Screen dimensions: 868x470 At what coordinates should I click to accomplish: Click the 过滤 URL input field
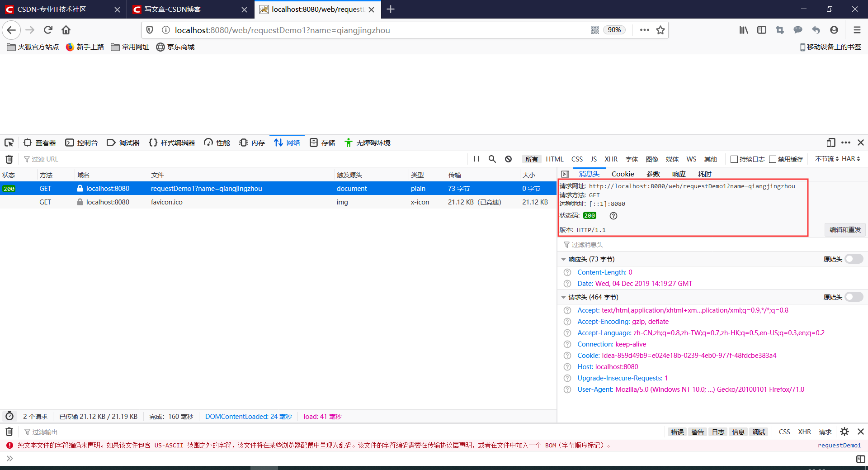[x=244, y=159]
